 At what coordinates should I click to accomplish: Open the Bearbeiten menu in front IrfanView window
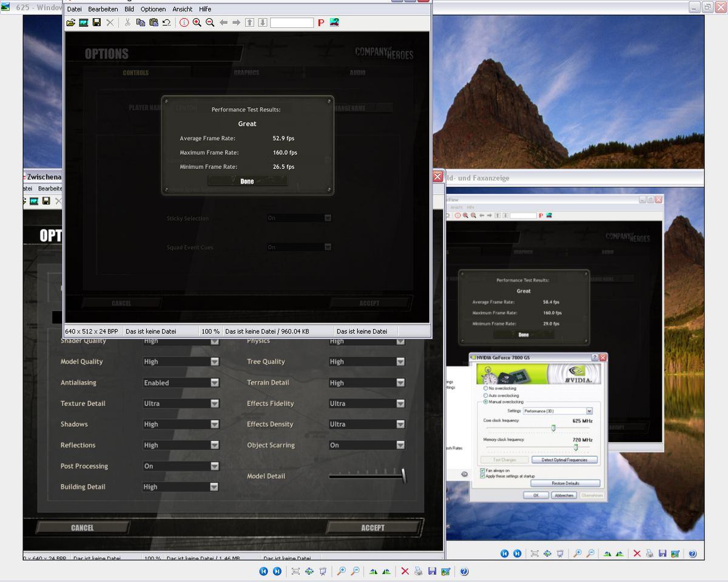tap(103, 9)
